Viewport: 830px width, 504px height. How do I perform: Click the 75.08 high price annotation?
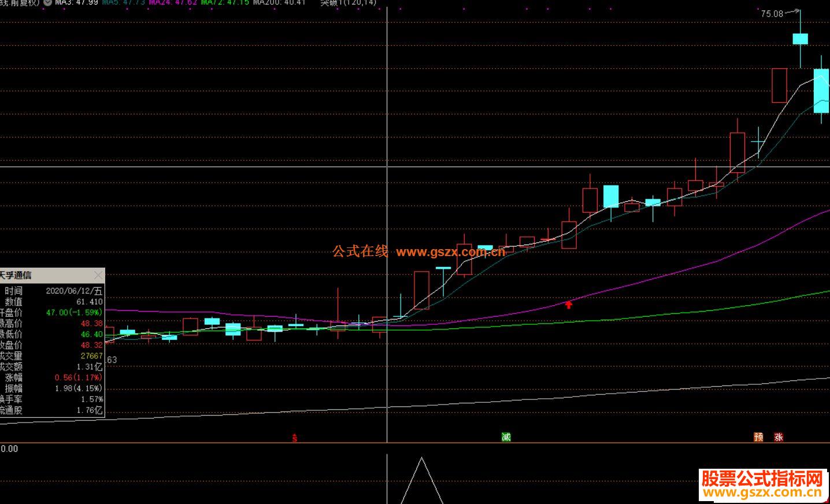772,14
